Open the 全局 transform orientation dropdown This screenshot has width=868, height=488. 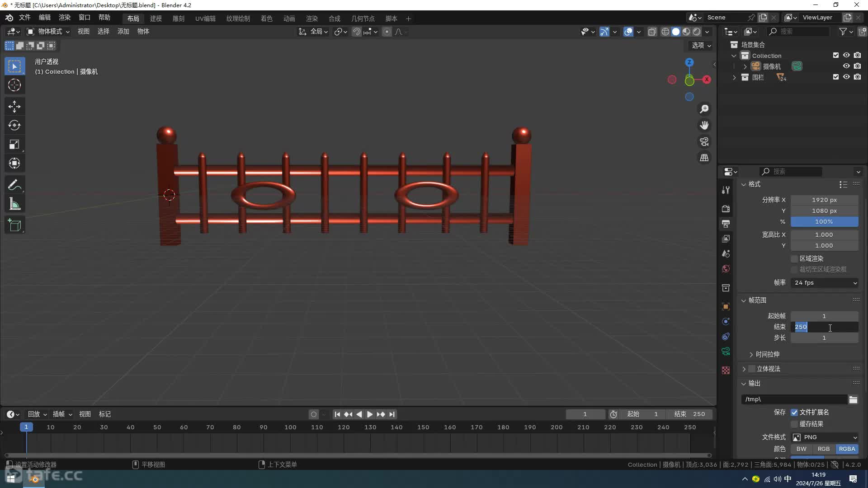(313, 32)
